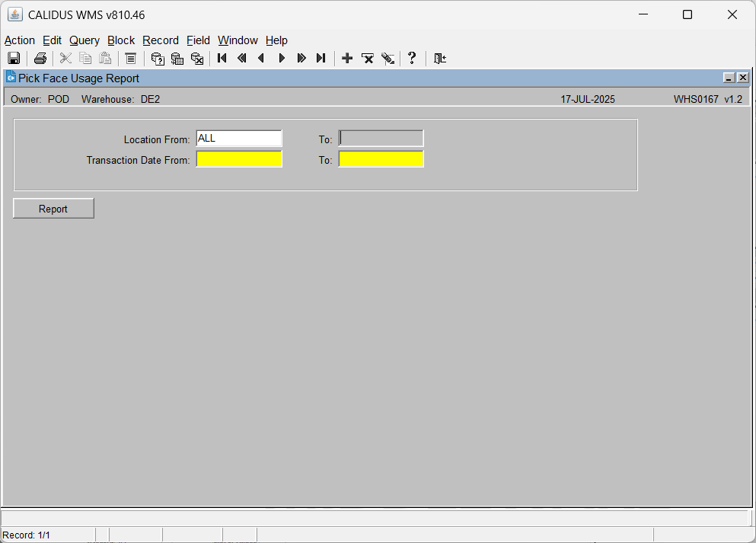The height and width of the screenshot is (543, 756).
Task: Click the Enter Query toolbar icon
Action: tap(158, 59)
